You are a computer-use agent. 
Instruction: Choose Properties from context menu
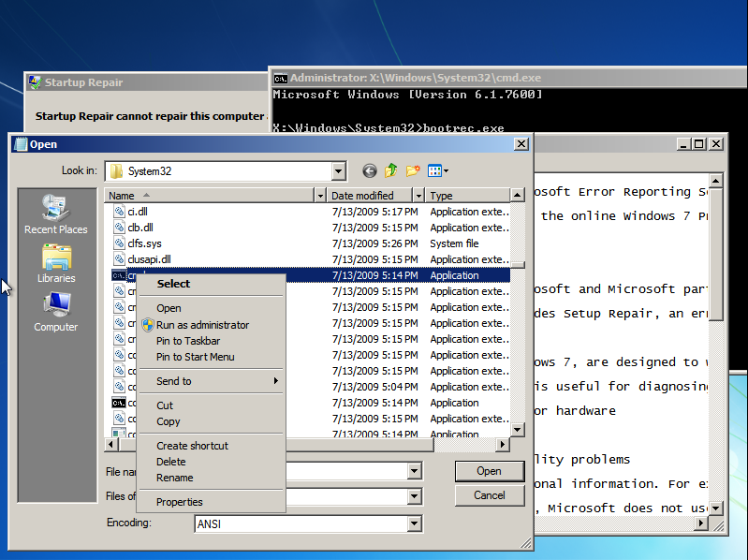coord(212,502)
